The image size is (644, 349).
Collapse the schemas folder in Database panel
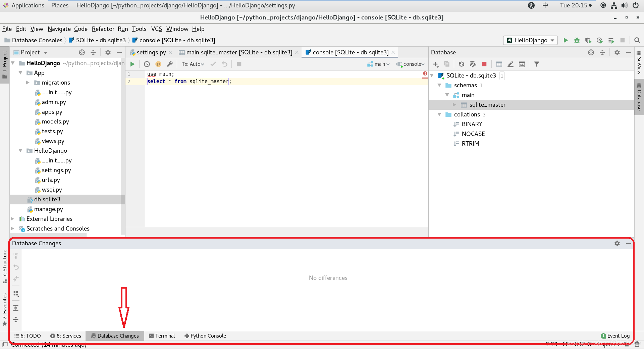[x=439, y=85]
